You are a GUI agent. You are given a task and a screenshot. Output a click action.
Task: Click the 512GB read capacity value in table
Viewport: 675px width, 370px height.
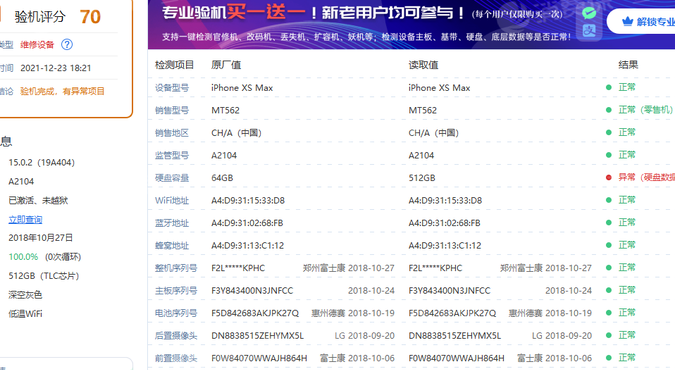coord(422,178)
